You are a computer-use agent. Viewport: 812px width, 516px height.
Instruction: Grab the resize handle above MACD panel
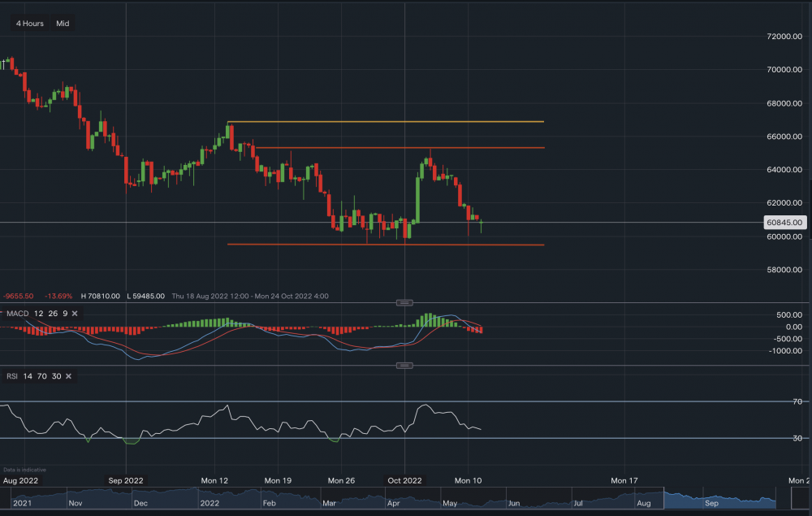[404, 302]
